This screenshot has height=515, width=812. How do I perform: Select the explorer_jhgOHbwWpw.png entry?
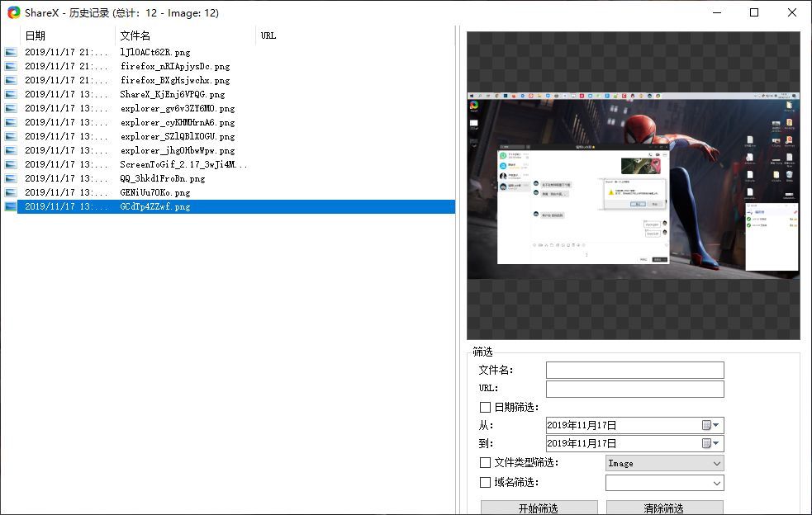tap(178, 150)
